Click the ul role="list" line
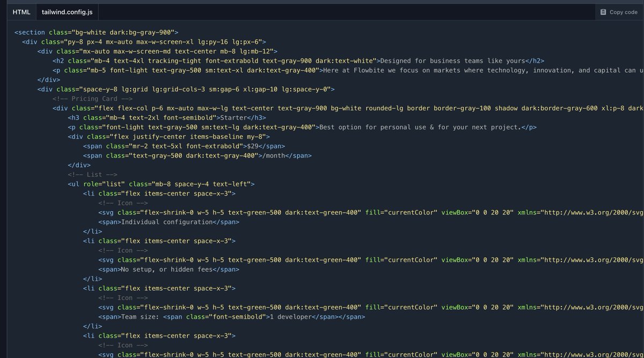The width and height of the screenshot is (644, 358). [161, 184]
